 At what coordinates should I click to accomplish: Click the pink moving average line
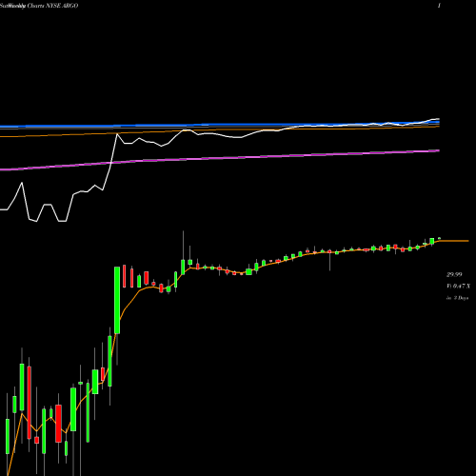tap(220, 157)
